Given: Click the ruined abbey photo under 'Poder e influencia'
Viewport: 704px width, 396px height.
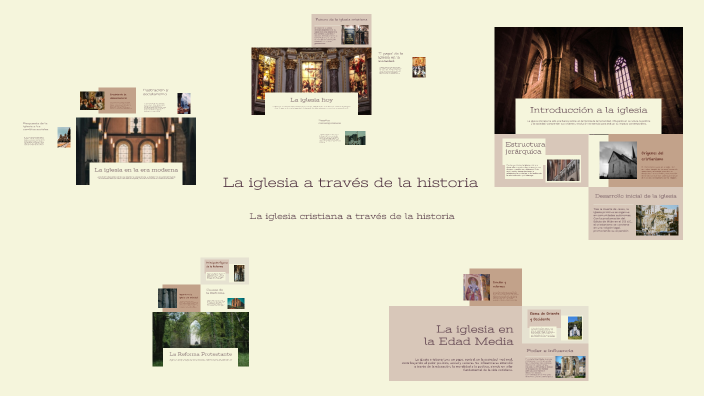Looking at the screenshot, I should point(570,367).
